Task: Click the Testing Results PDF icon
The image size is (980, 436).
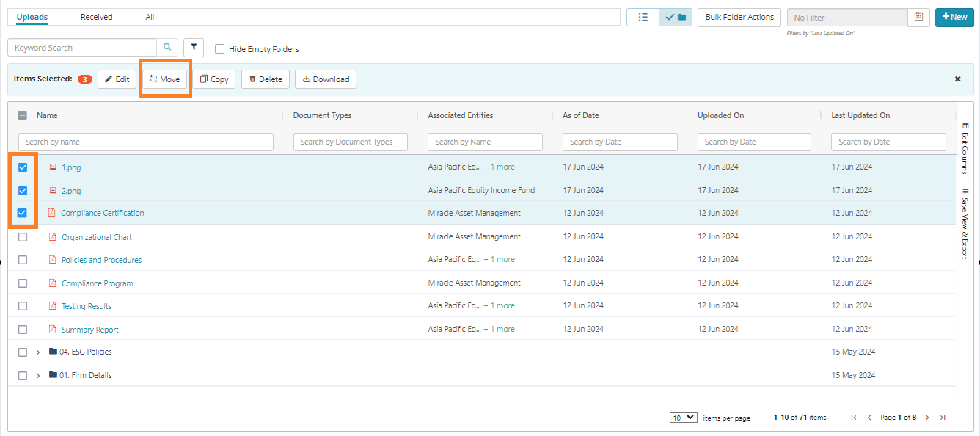Action: coord(52,306)
